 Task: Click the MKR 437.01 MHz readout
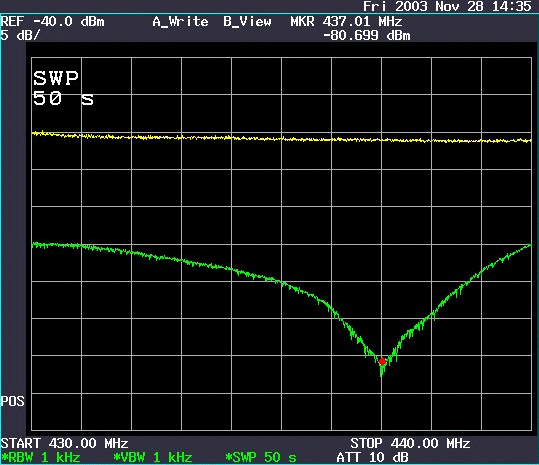tap(346, 22)
